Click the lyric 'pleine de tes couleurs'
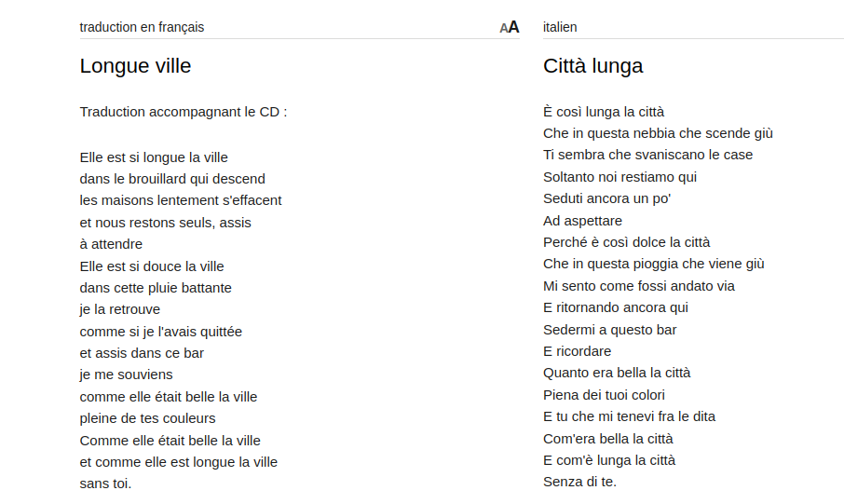 click(147, 418)
